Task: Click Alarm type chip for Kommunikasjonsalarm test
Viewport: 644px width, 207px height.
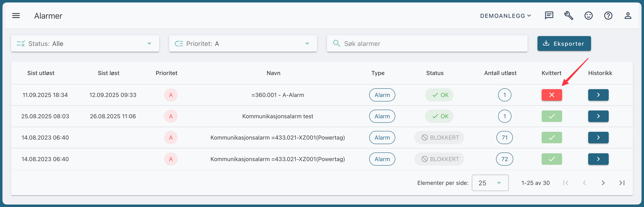Action: pyautogui.click(x=382, y=116)
